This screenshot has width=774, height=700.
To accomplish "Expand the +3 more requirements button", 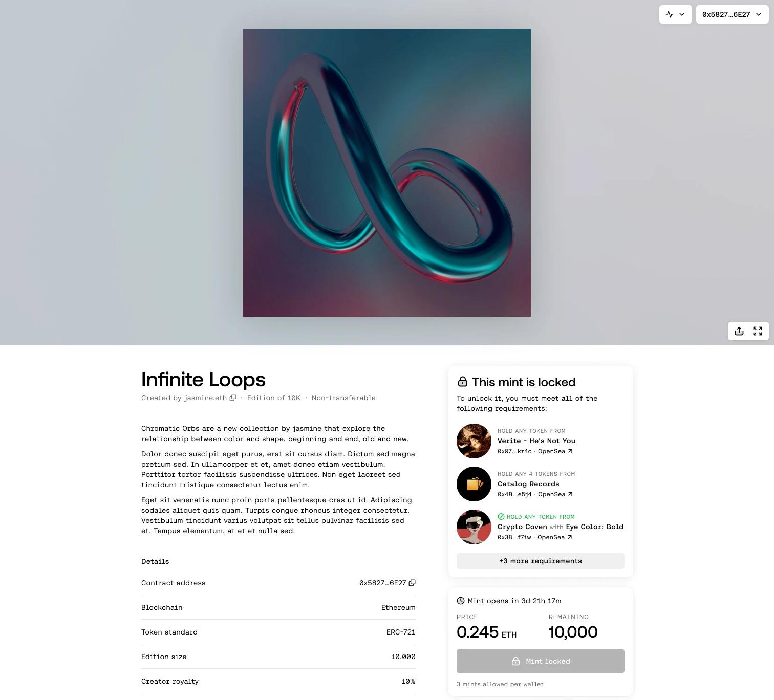I will click(x=541, y=561).
